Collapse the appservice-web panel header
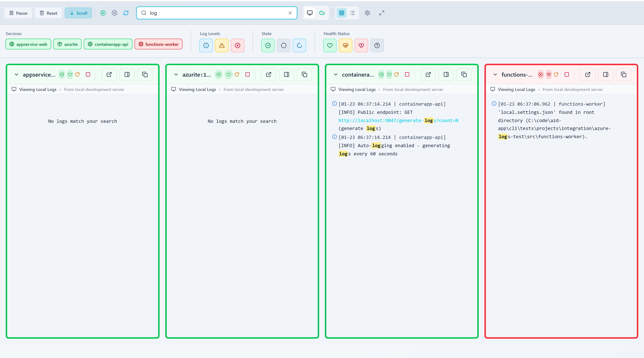Image resolution: width=644 pixels, height=358 pixels. 16,74
